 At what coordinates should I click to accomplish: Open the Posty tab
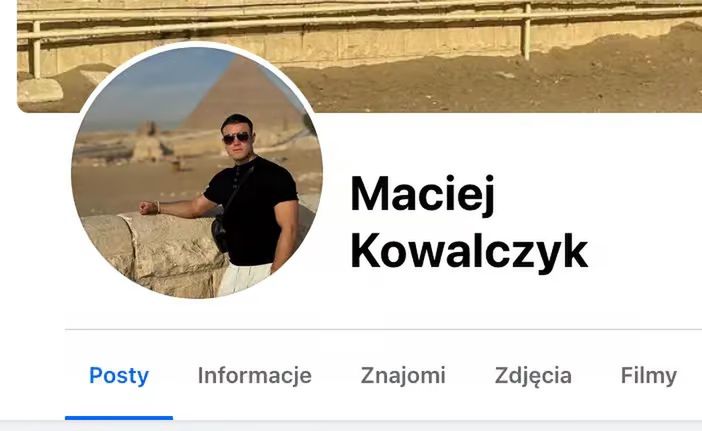click(x=119, y=376)
